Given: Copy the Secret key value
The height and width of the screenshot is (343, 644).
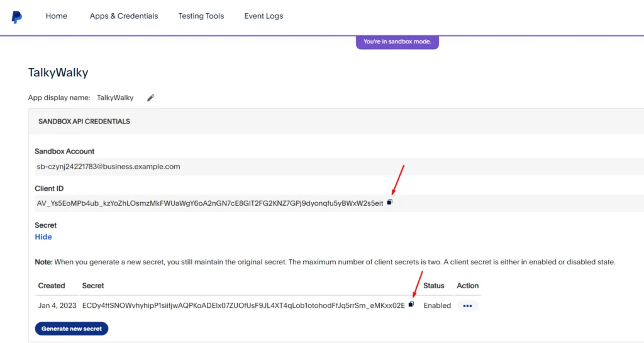Looking at the screenshot, I should coord(411,305).
